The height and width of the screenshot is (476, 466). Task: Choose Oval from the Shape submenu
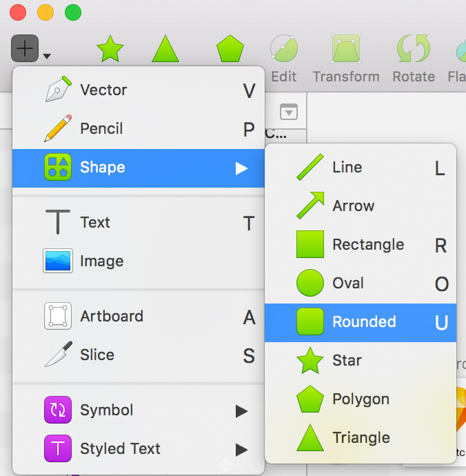tap(361, 284)
